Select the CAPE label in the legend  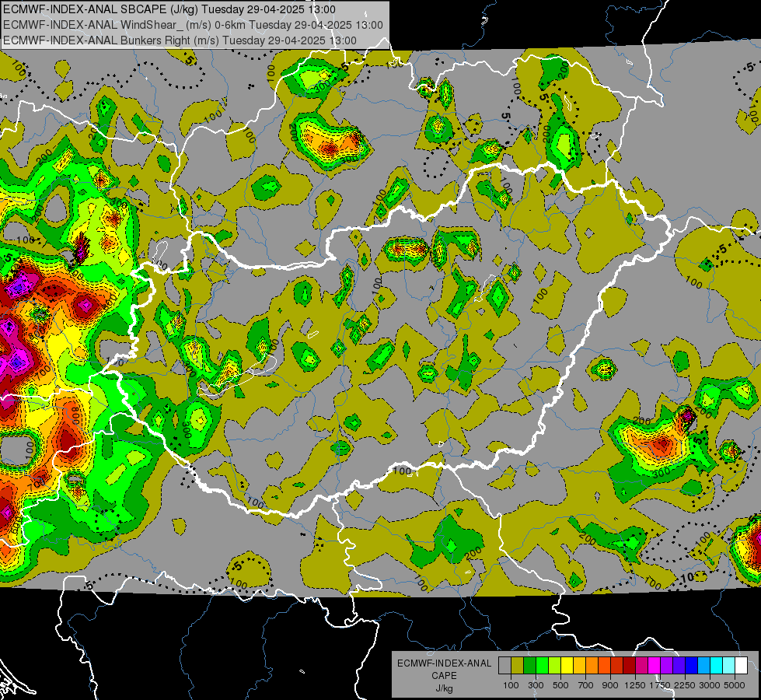coord(444,676)
